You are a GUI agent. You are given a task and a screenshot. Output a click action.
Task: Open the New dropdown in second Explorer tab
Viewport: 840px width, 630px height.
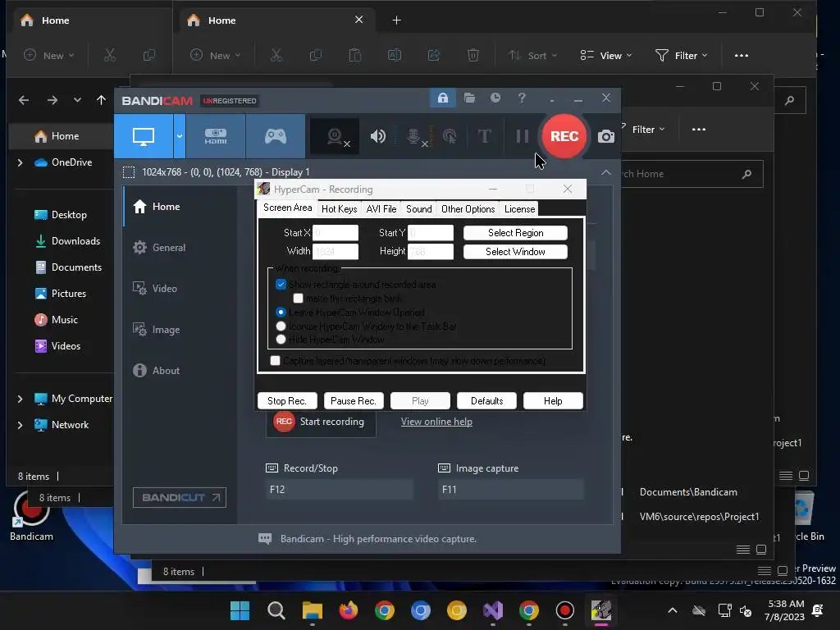click(216, 56)
